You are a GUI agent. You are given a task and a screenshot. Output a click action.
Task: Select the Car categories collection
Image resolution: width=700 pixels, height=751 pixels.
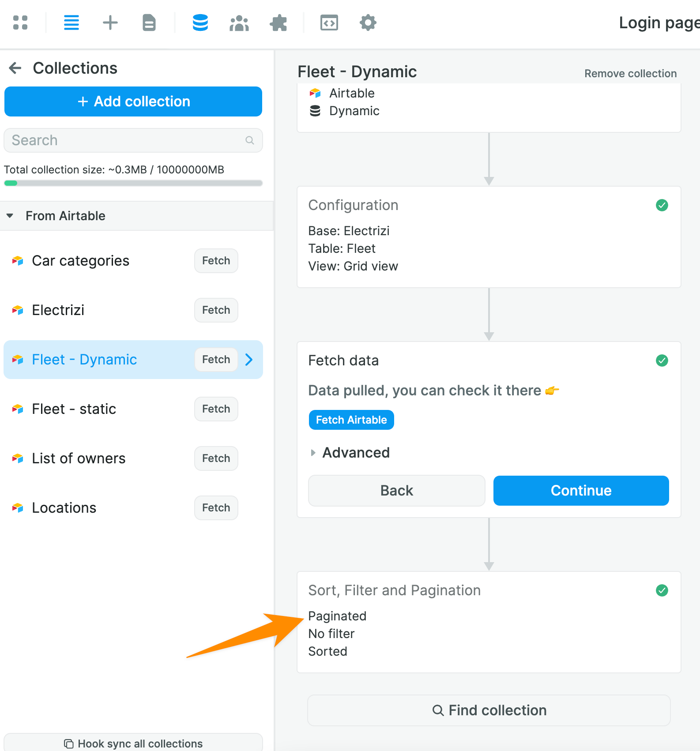point(81,261)
